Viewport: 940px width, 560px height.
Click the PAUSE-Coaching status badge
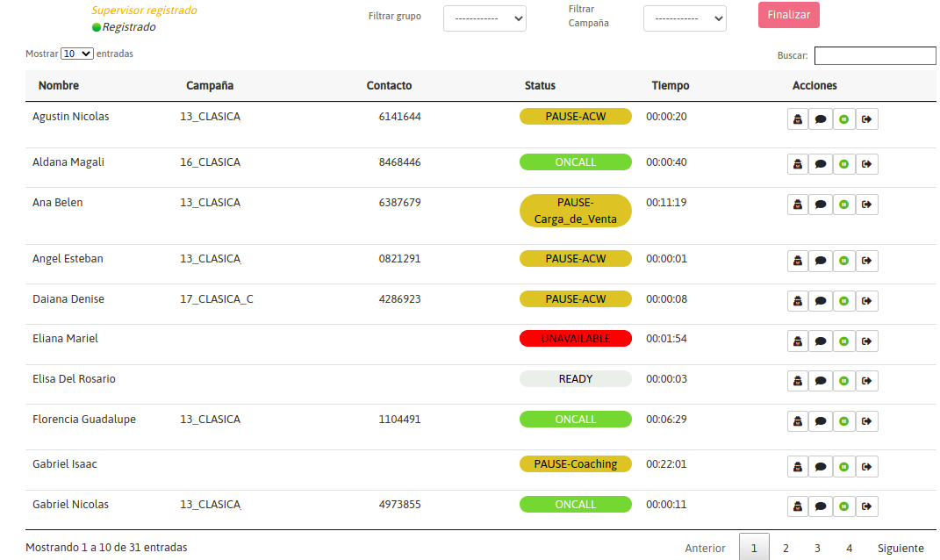click(576, 464)
